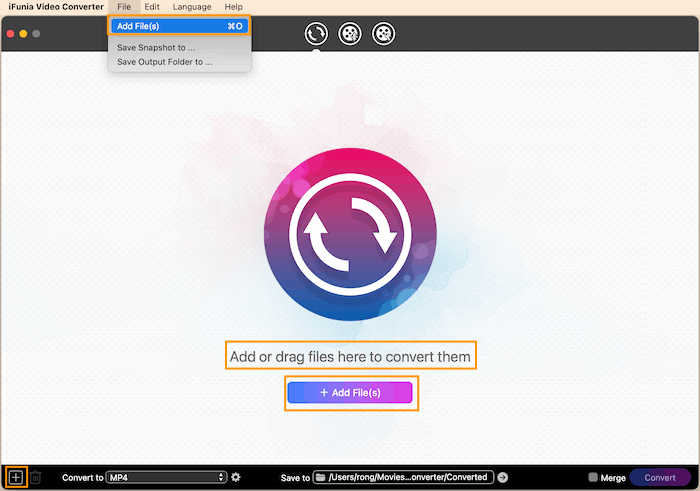700x491 pixels.
Task: Open format settings gear icon
Action: click(236, 477)
